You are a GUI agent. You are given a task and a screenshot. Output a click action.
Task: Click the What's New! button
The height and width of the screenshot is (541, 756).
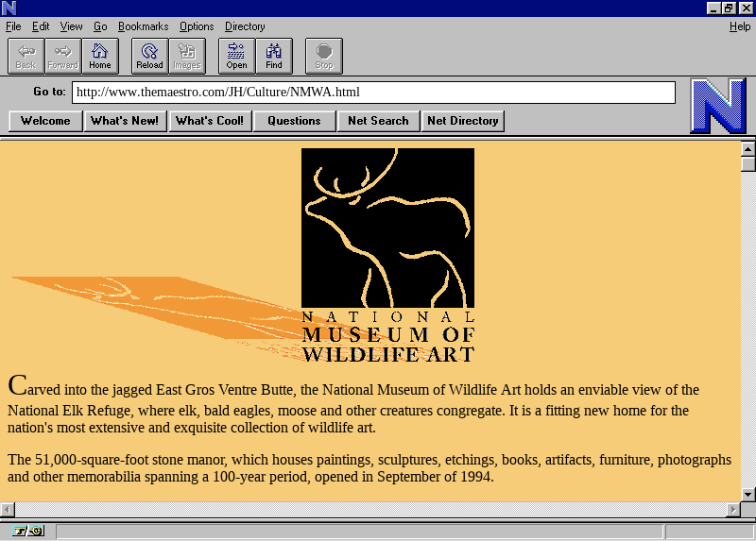pos(125,121)
